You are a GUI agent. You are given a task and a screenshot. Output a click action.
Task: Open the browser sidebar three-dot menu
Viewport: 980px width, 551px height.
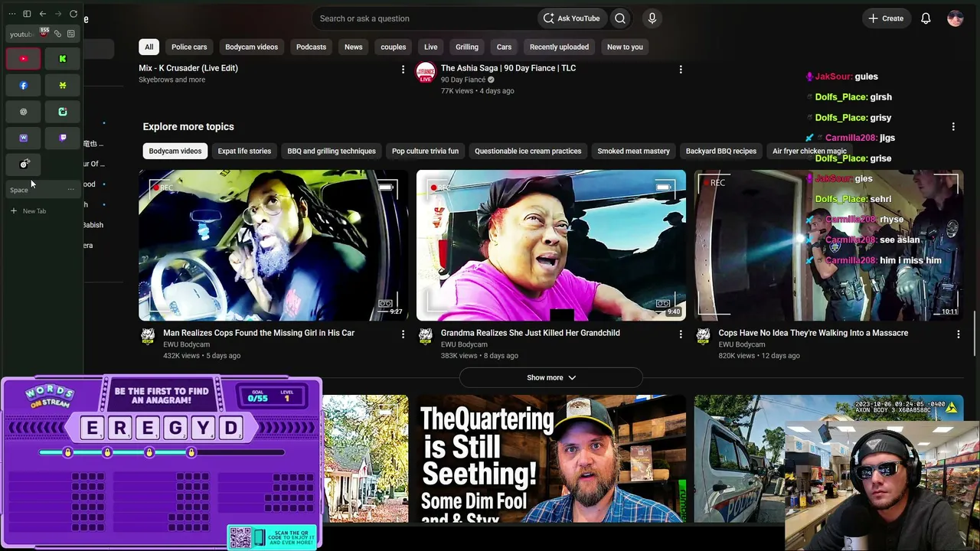(11, 14)
